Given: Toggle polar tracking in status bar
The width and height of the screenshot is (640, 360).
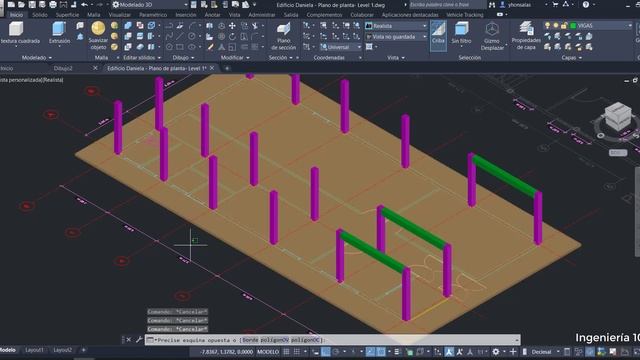Looking at the screenshot, I should click(336, 351).
